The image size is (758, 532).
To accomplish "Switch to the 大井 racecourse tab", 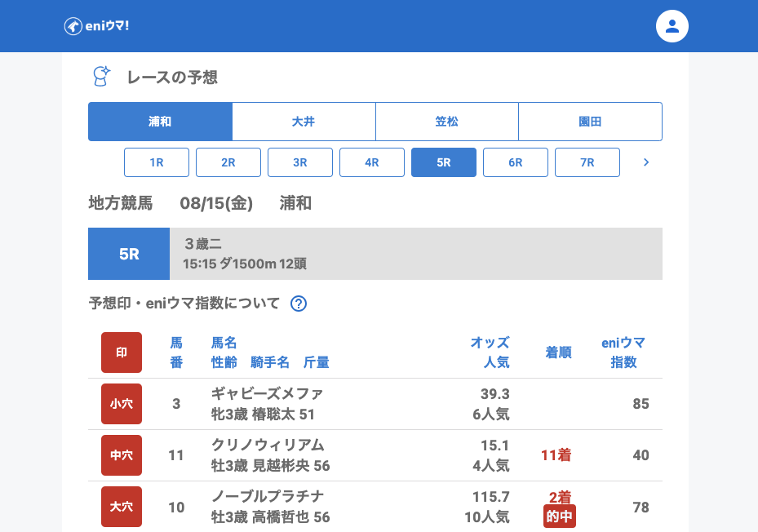I will 304,122.
